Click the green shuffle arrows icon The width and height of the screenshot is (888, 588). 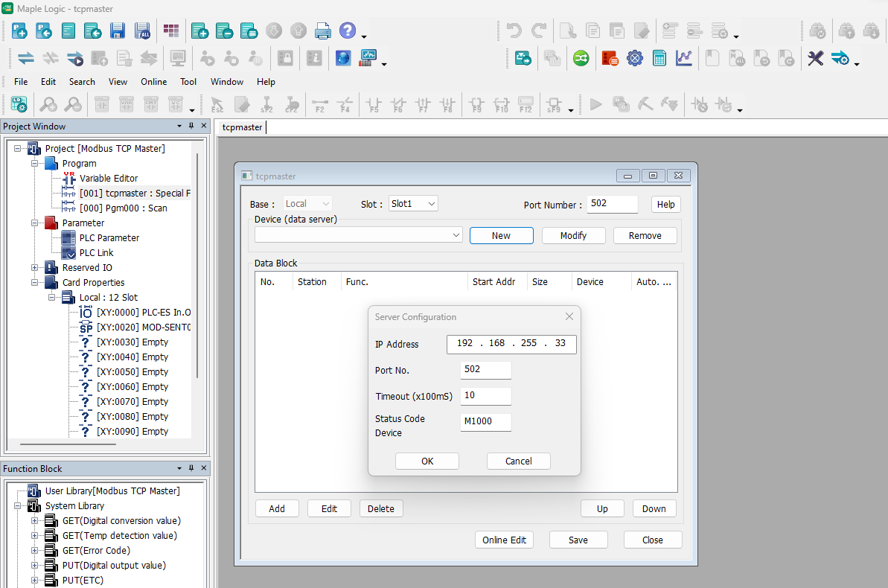pos(581,58)
